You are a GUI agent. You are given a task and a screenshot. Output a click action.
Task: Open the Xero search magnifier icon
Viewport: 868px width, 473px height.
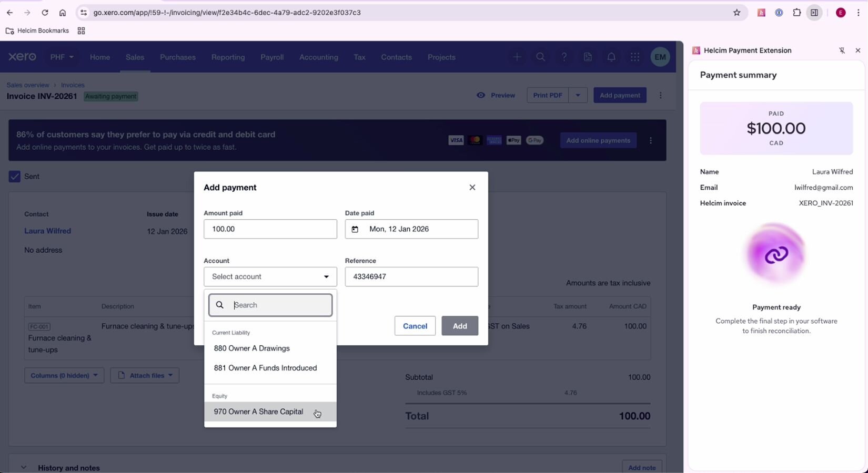[x=540, y=57]
